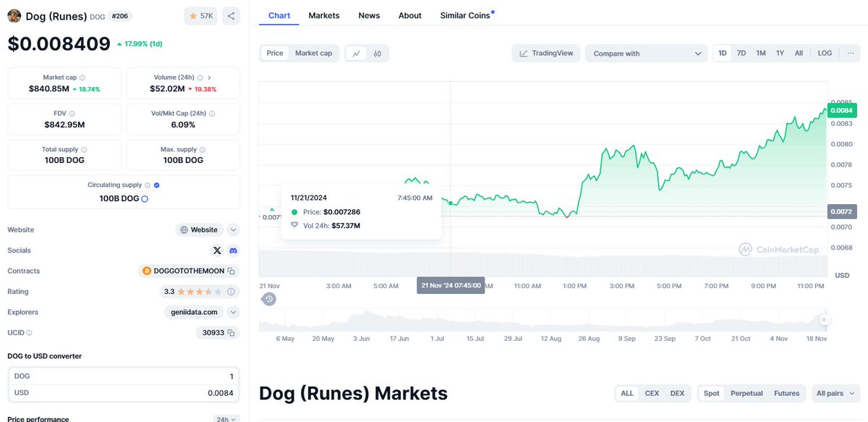Click the timeline range slider right handle
This screenshot has height=422, width=868.
pos(823,319)
